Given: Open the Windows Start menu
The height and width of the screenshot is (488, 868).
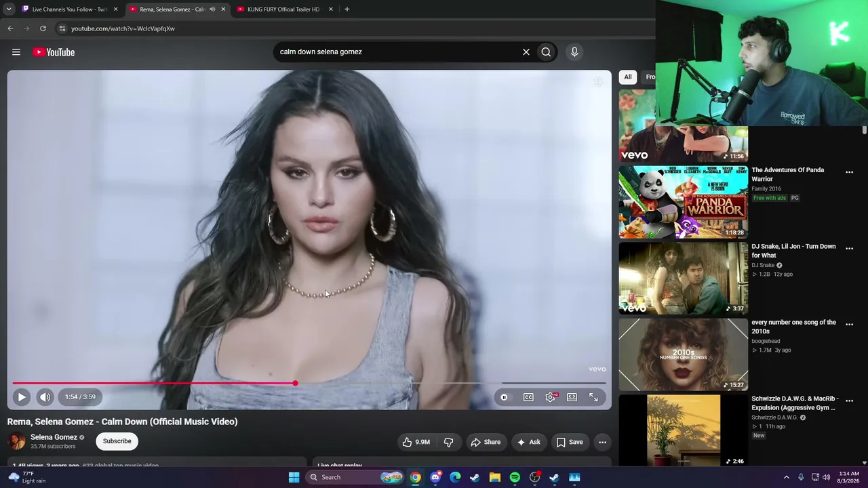Looking at the screenshot, I should pyautogui.click(x=294, y=477).
